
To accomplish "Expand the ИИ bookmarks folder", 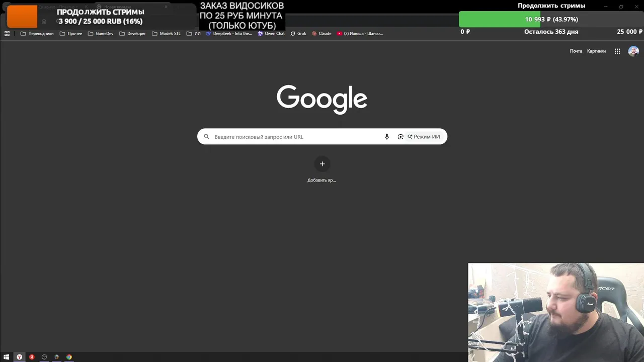I will click(x=193, y=34).
